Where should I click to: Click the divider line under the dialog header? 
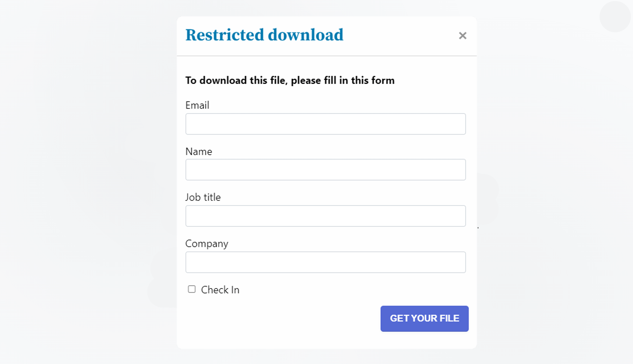click(x=327, y=56)
